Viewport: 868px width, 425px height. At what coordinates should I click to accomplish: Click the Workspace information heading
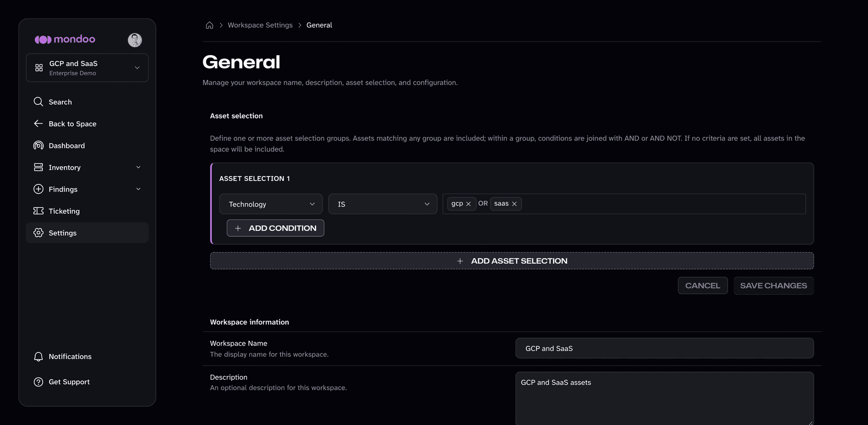pyautogui.click(x=250, y=322)
